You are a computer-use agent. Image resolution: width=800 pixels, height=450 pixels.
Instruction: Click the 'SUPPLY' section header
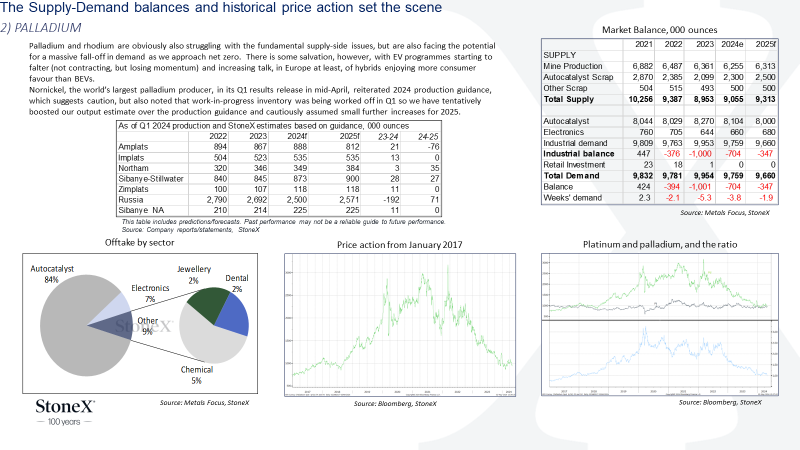[x=559, y=55]
